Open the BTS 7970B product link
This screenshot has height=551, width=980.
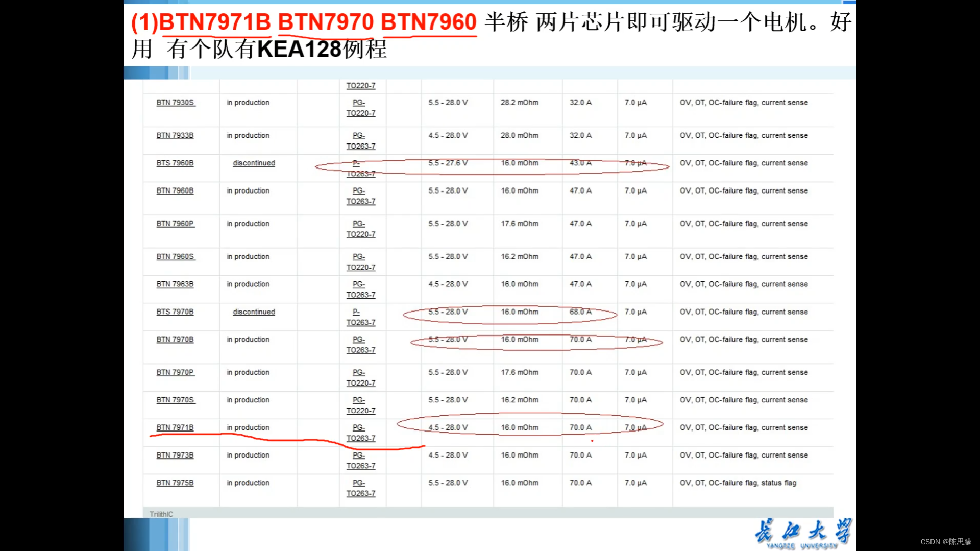[175, 312]
